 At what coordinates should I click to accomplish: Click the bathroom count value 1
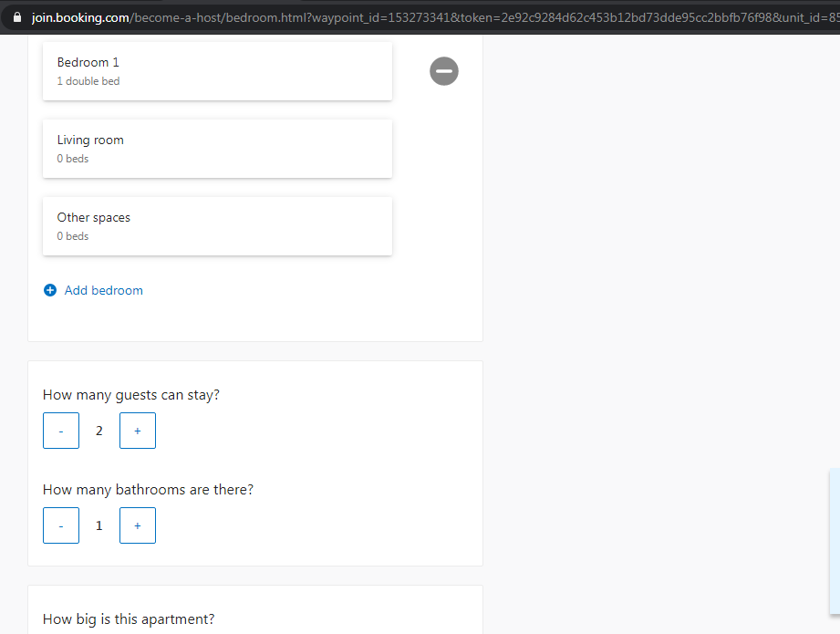99,525
